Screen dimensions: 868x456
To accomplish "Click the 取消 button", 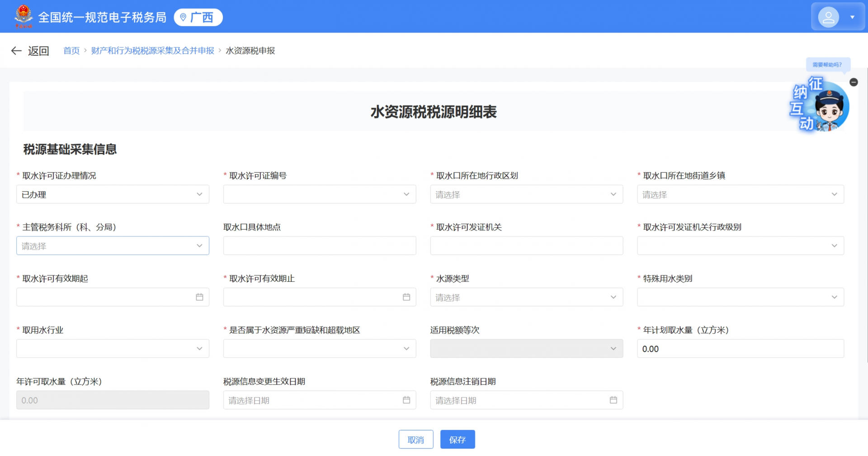I will point(416,440).
